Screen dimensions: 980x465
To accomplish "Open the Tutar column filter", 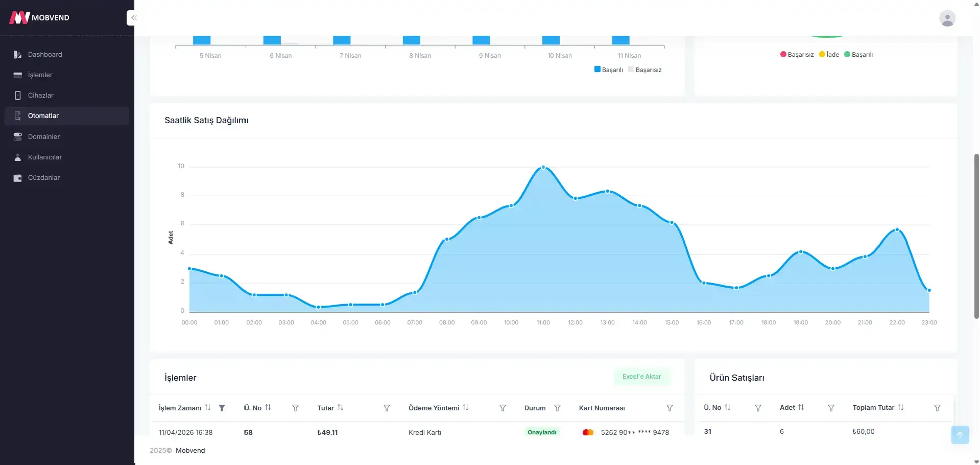I will (387, 408).
